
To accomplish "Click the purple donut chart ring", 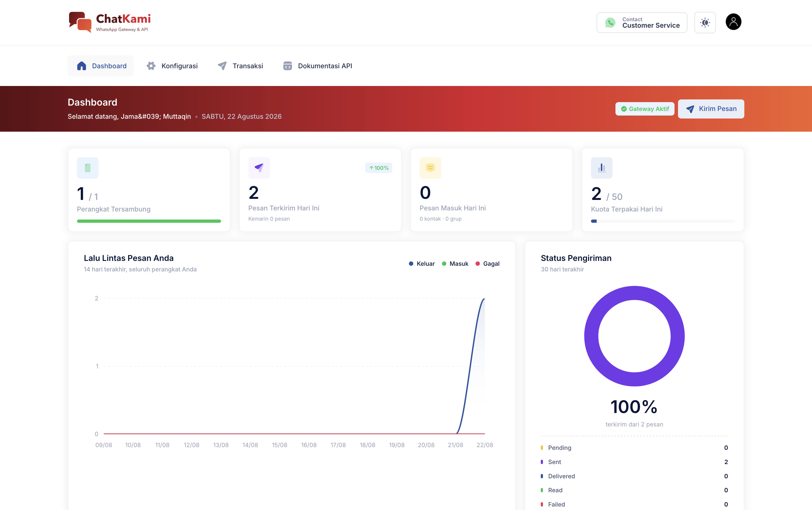I will tap(592, 336).
